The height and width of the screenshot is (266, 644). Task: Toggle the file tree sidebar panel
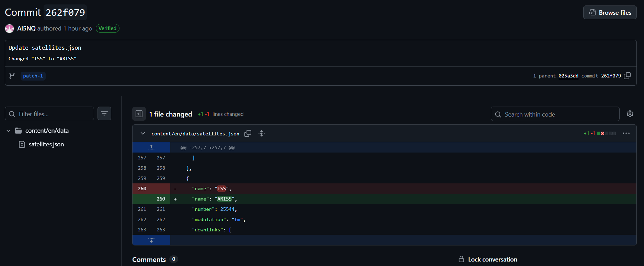point(139,114)
